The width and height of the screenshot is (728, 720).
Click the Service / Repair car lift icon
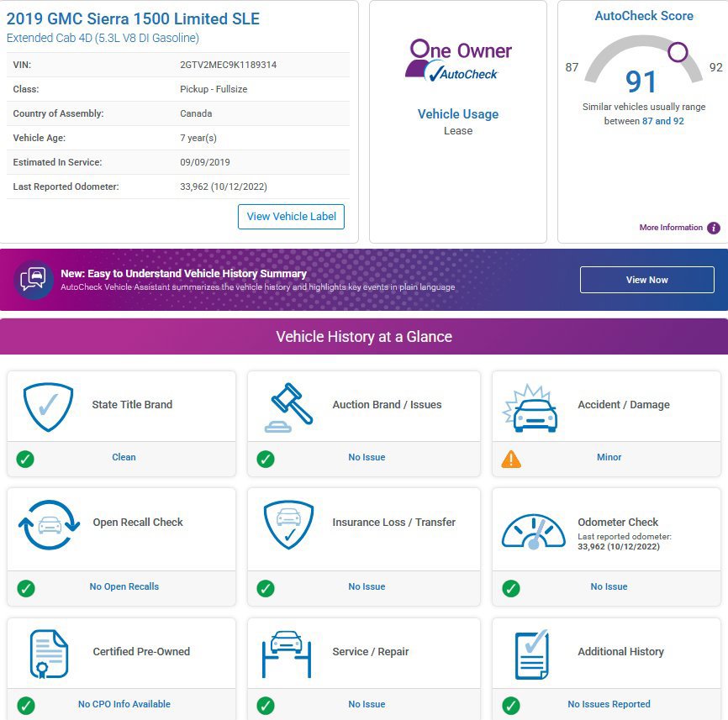(287, 654)
